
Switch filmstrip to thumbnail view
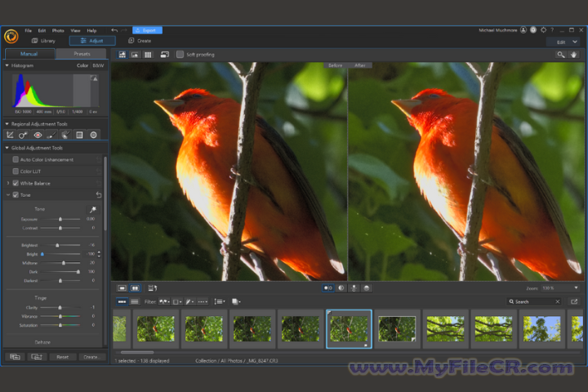point(122,301)
